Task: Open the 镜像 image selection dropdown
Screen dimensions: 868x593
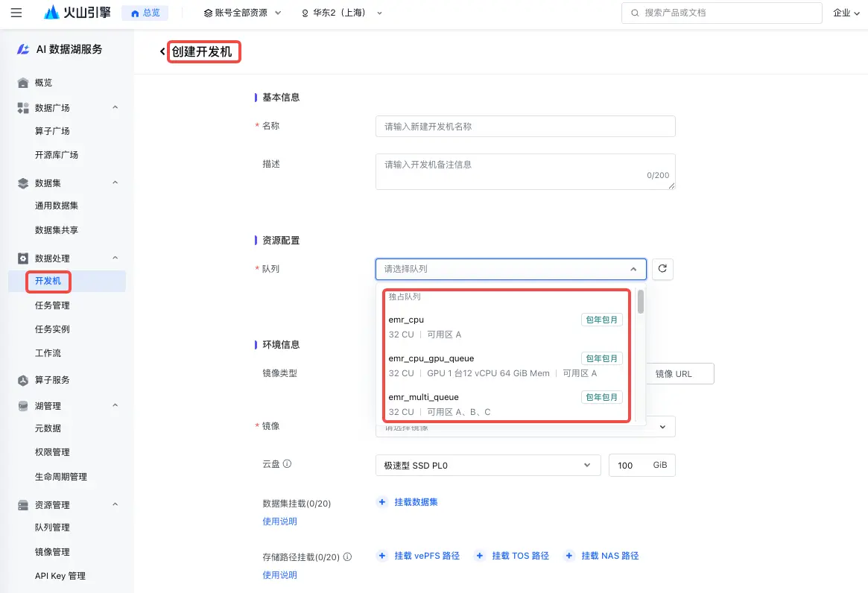Action: (x=525, y=427)
